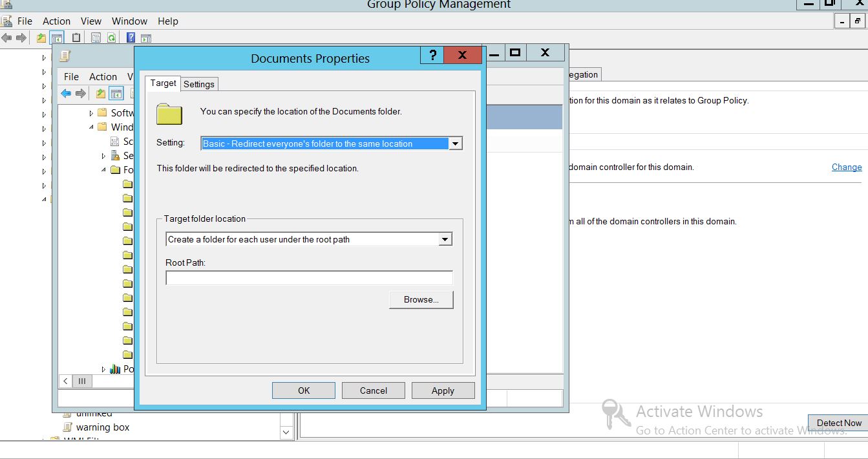The image size is (868, 459).
Task: Toggle Show/Hide Console Tree icon in main toolbar
Action: pos(57,38)
